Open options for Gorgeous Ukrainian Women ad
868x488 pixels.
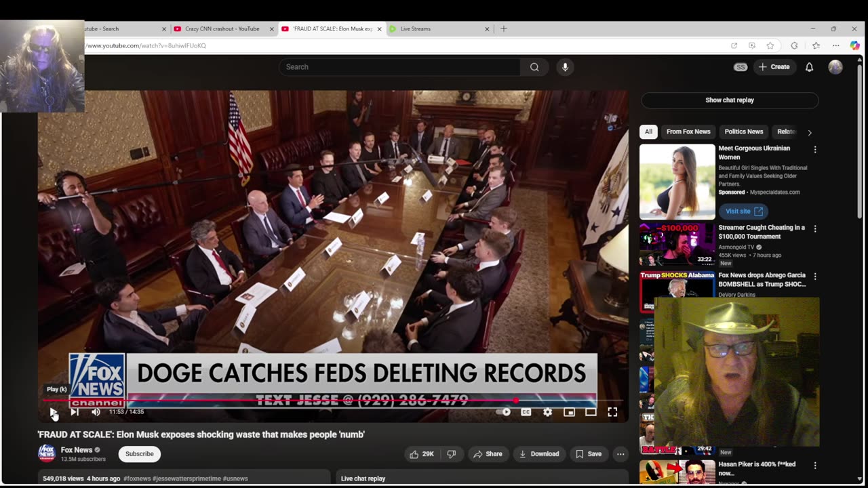pyautogui.click(x=815, y=149)
